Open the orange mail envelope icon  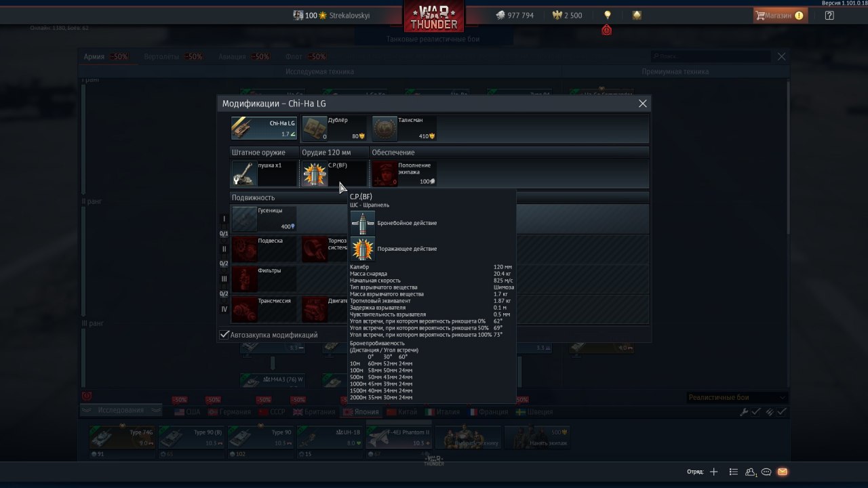[x=782, y=472]
